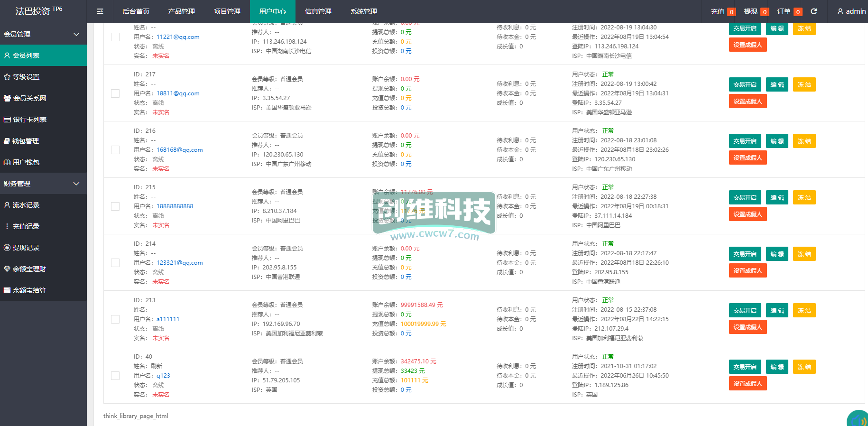This screenshot has height=426, width=868.
Task: Collapse the 会员管理 sidebar group
Action: tap(43, 34)
